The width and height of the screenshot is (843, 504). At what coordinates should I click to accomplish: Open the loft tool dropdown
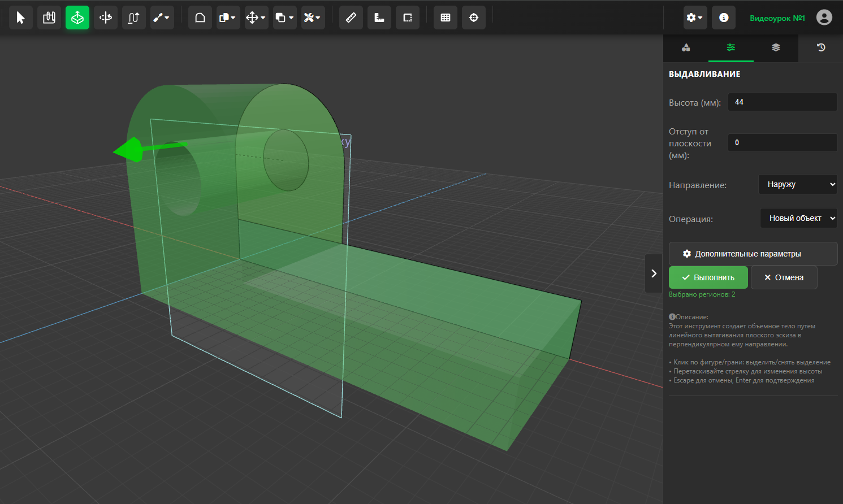pos(162,18)
